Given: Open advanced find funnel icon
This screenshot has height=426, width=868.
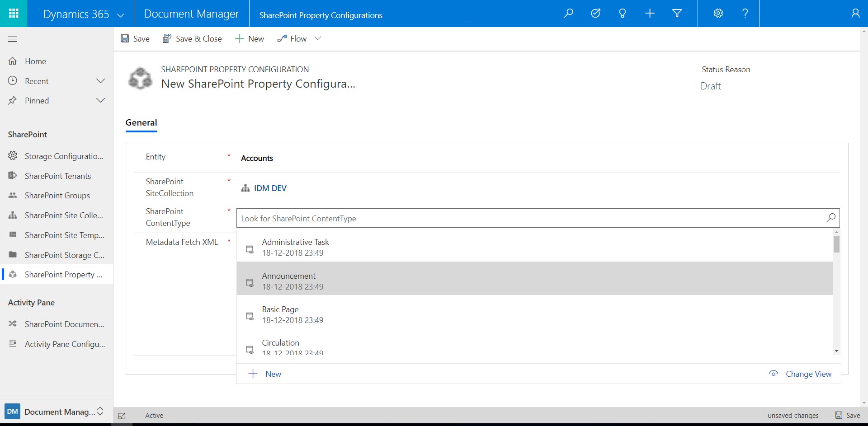Looking at the screenshot, I should click(677, 14).
